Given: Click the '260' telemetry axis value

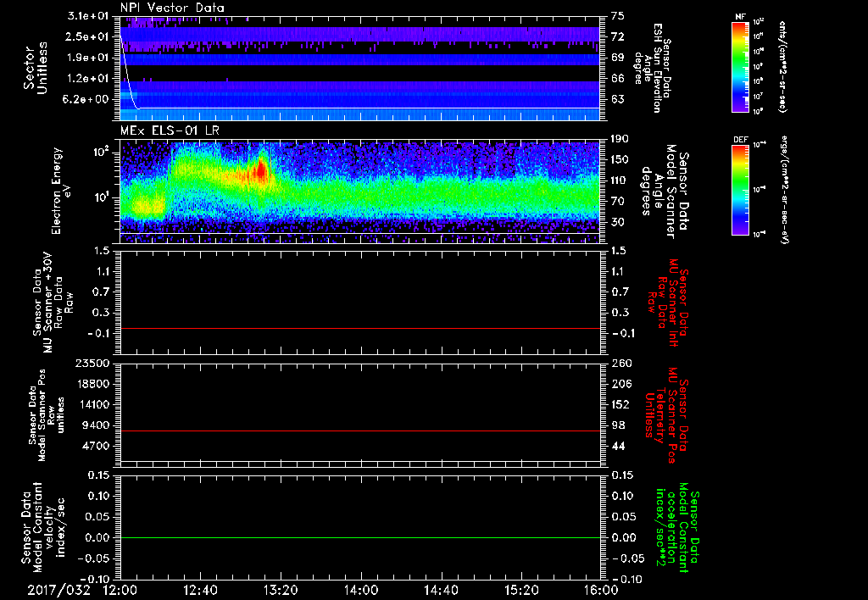Looking at the screenshot, I should [620, 364].
